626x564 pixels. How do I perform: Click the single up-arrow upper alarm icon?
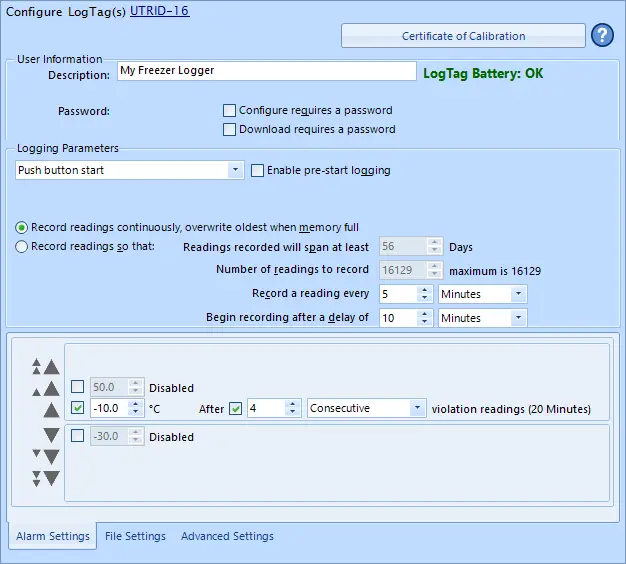(51, 409)
